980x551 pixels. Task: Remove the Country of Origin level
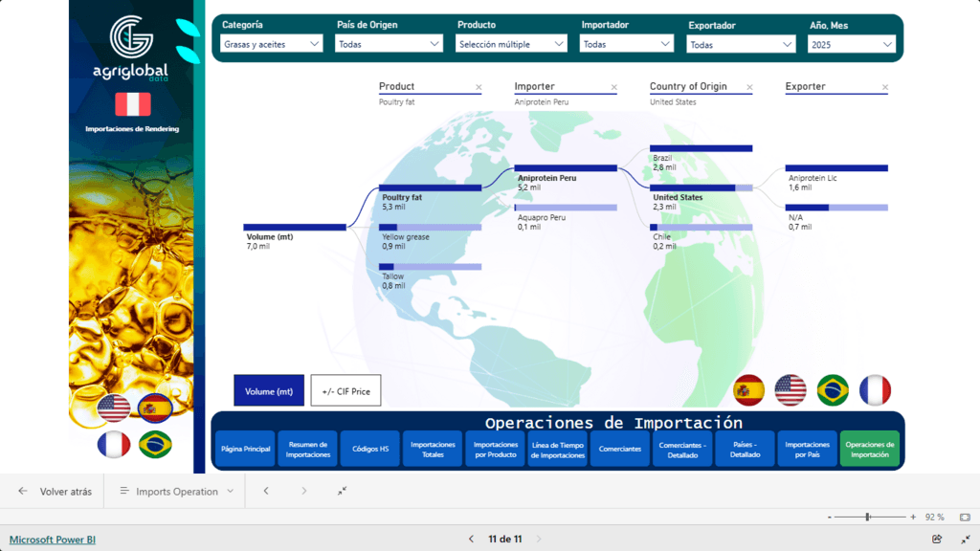click(749, 87)
